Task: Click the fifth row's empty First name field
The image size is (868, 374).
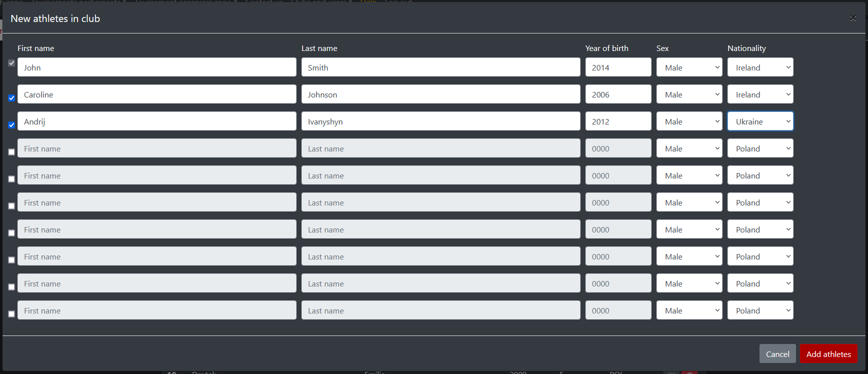Action: [x=157, y=175]
